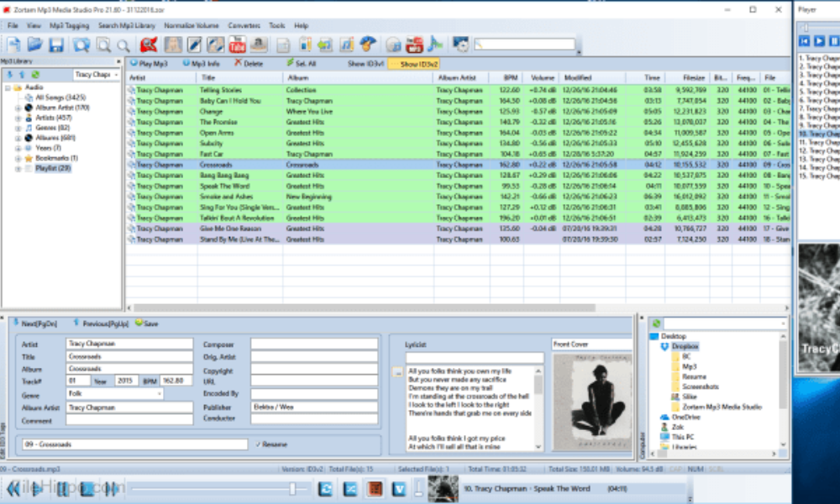Select the Fast Car song row
The height and width of the screenshot is (504, 840).
click(457, 155)
